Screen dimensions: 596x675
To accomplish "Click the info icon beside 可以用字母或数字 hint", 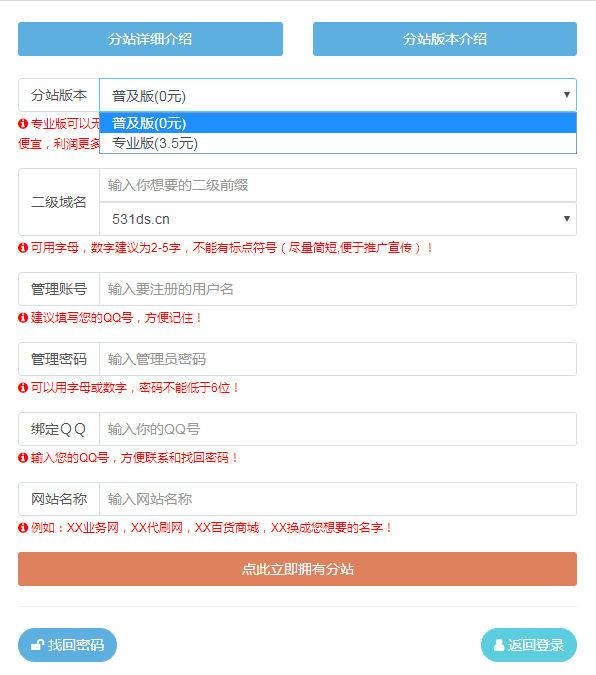I will pyautogui.click(x=23, y=388).
